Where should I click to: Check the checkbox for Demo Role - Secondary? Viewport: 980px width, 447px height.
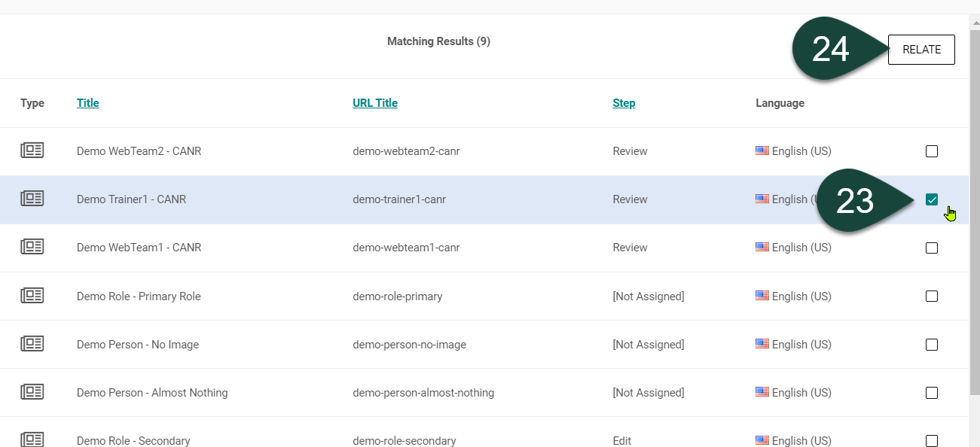coord(932,440)
